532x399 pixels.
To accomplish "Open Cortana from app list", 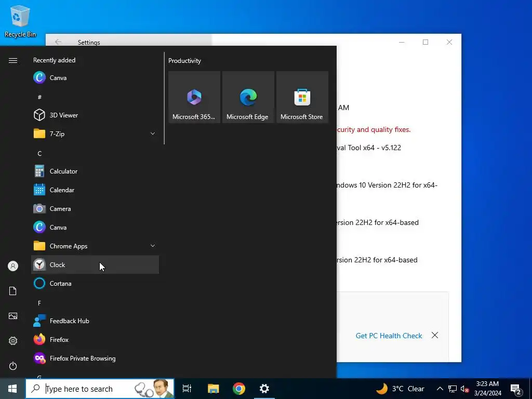I will click(95, 283).
